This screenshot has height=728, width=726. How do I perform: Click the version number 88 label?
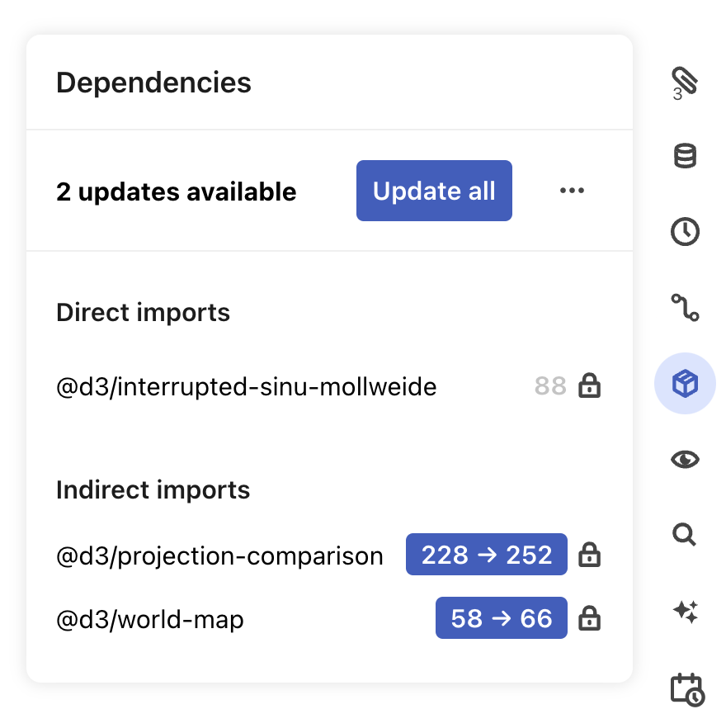[549, 385]
